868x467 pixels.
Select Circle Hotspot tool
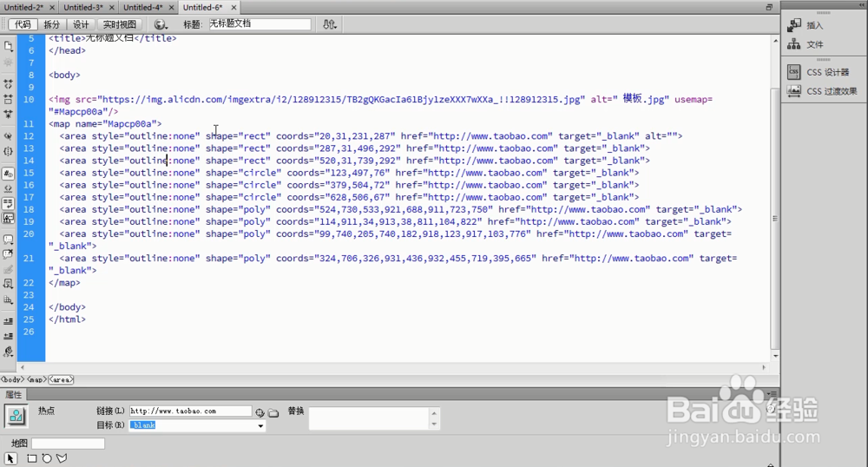click(47, 458)
